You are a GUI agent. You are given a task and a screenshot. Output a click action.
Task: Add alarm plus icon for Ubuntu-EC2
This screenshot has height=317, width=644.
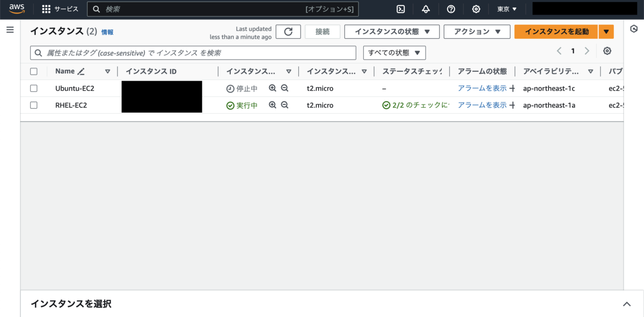[512, 89]
